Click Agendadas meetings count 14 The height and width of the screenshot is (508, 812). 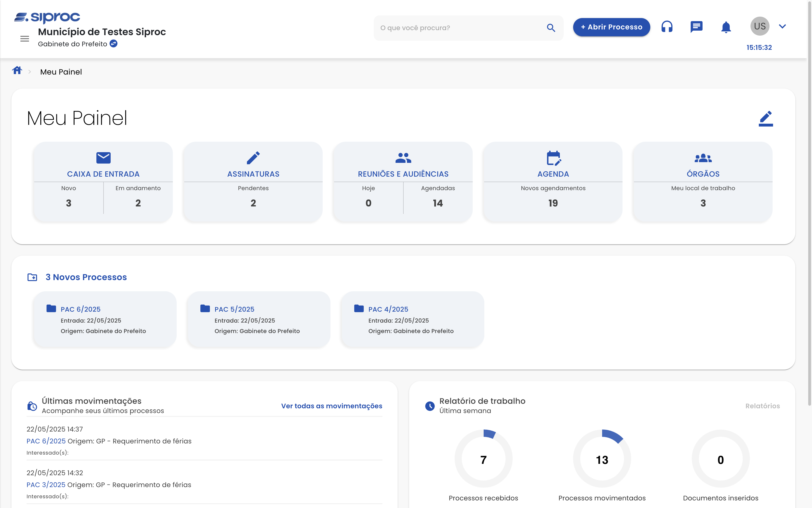[x=438, y=203]
